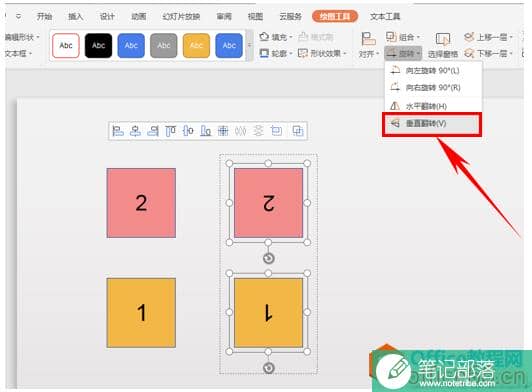Select the upright pink square labeled 2
This screenshot has width=532, height=392.
(x=141, y=203)
